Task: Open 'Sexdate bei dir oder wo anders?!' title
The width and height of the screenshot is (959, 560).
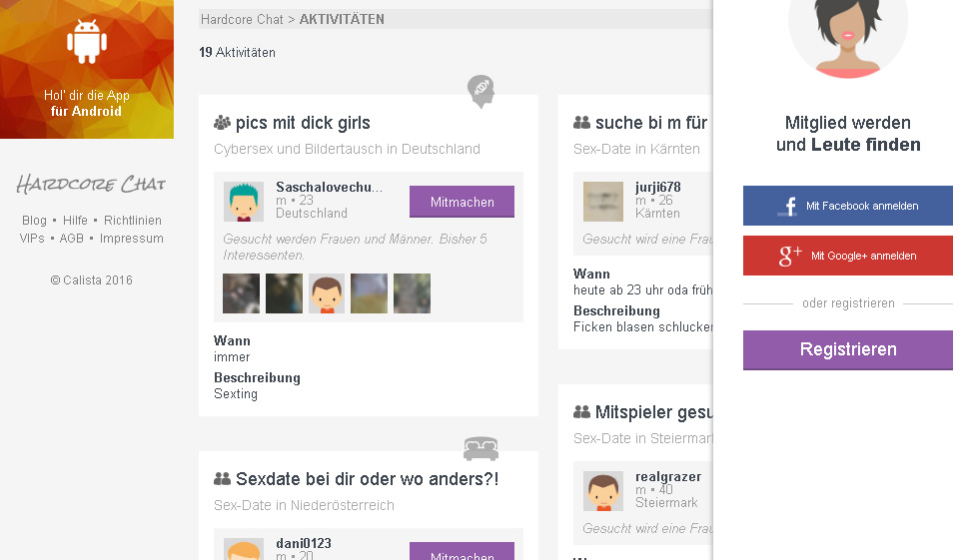Action: pos(367,479)
